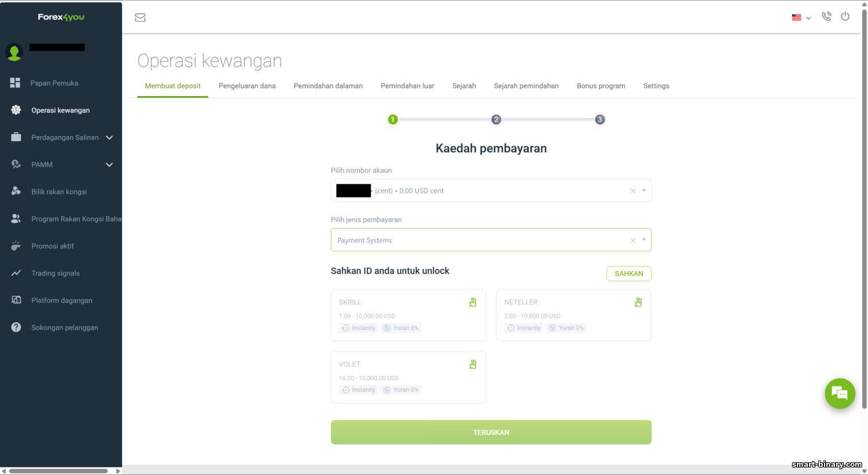
Task: Click the Skrill verification lock icon
Action: click(x=473, y=302)
